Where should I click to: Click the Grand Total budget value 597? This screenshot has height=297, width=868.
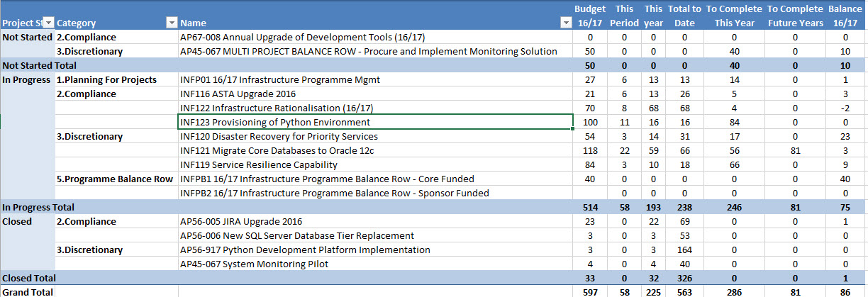click(x=590, y=291)
